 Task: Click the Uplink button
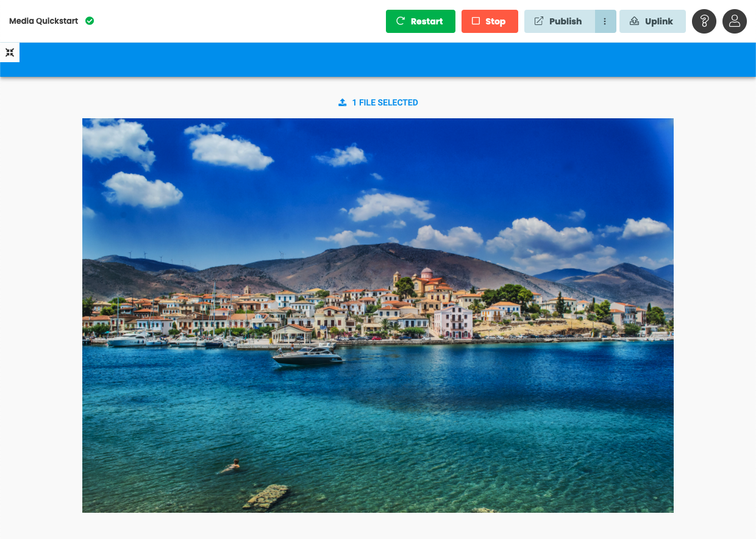(x=652, y=21)
